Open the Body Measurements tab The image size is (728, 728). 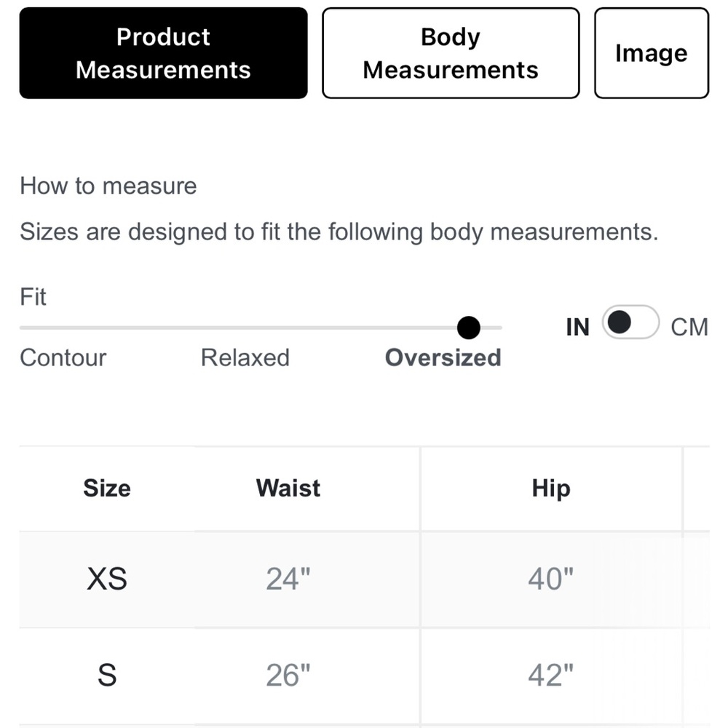pyautogui.click(x=451, y=53)
